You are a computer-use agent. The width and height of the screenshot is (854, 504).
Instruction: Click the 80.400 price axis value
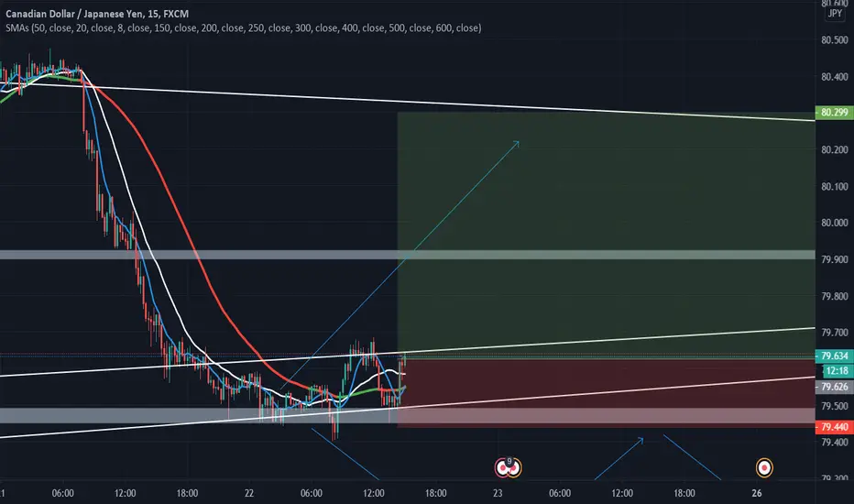pyautogui.click(x=835, y=77)
